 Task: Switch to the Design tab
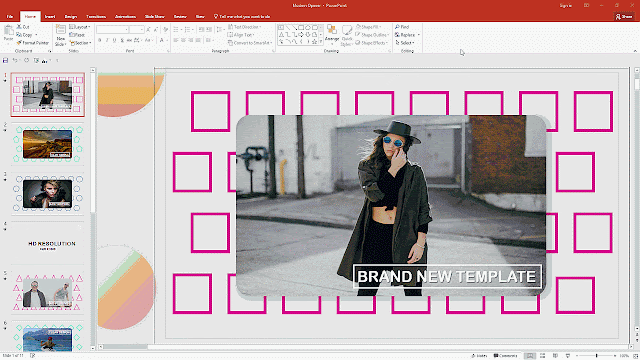pyautogui.click(x=71, y=16)
